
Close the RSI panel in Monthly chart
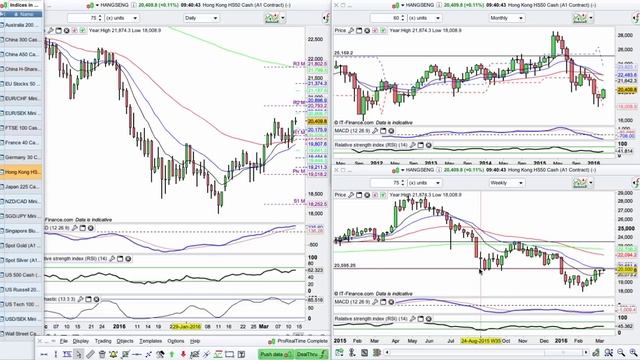click(x=429, y=145)
